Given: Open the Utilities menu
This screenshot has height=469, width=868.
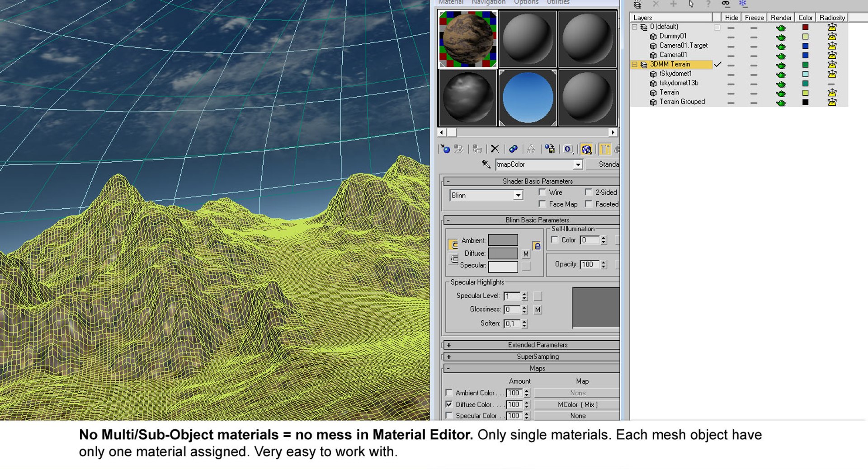Looking at the screenshot, I should click(558, 2).
